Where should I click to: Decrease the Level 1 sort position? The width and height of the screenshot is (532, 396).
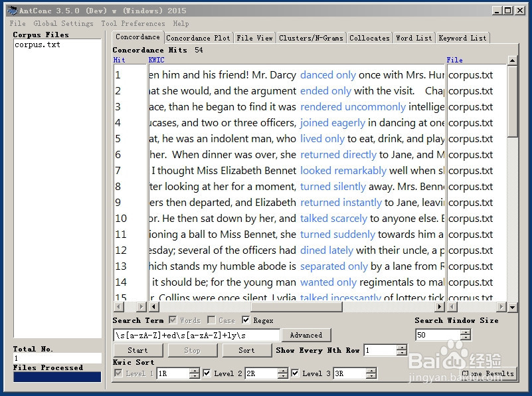tap(195, 376)
